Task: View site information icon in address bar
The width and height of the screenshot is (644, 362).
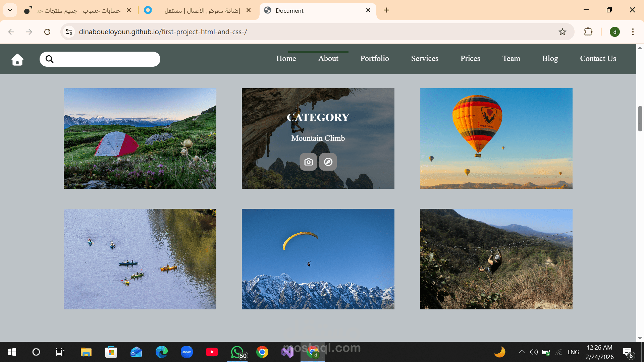Action: (x=69, y=32)
